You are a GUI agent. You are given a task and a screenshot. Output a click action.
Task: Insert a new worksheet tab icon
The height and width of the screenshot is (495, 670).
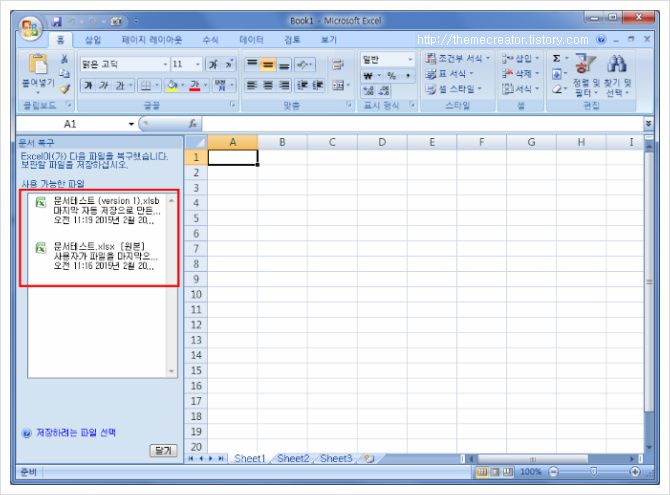pos(369,459)
